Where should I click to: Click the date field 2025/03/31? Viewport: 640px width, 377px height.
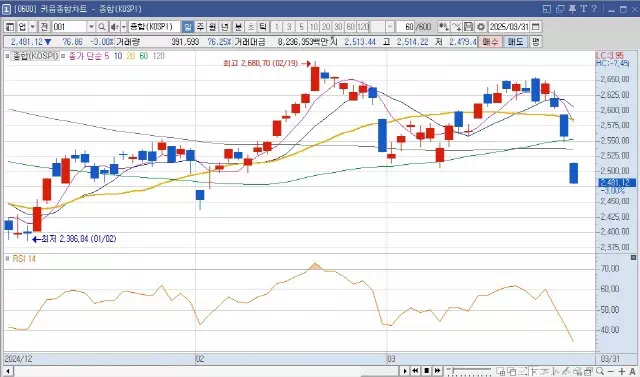pyautogui.click(x=509, y=27)
